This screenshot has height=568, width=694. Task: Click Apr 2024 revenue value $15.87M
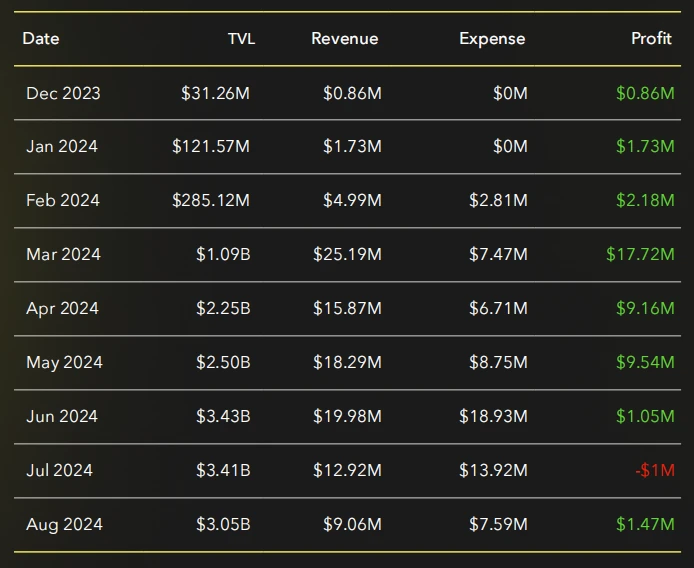point(347,309)
